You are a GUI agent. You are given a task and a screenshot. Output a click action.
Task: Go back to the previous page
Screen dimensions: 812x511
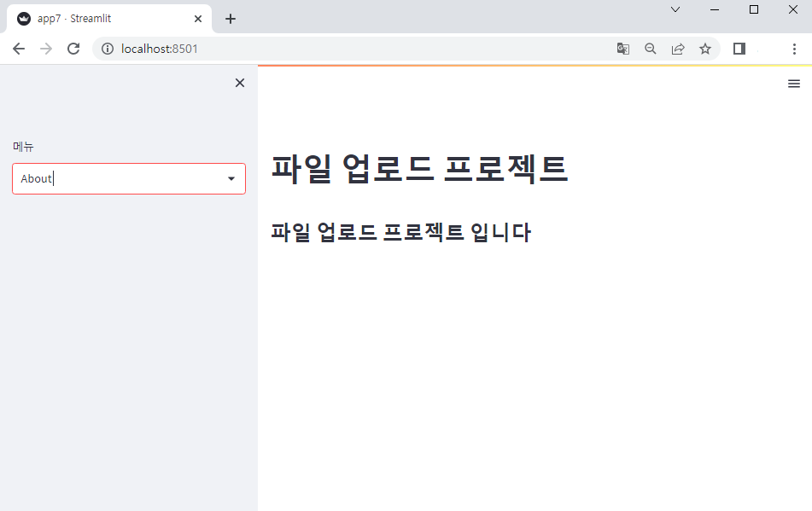(x=19, y=49)
